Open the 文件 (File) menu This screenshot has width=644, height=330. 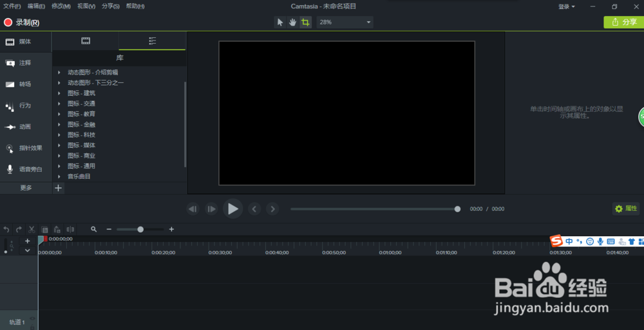[x=12, y=6]
